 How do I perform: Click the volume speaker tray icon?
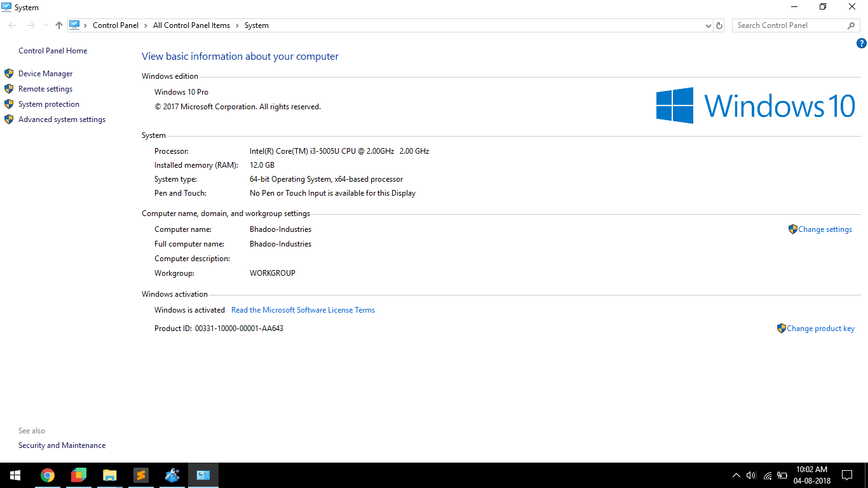(752, 475)
